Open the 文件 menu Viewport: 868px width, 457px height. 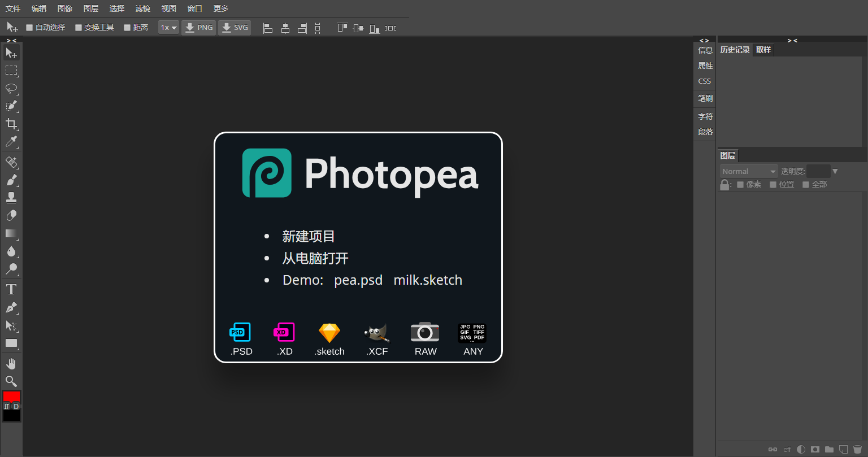pos(13,8)
